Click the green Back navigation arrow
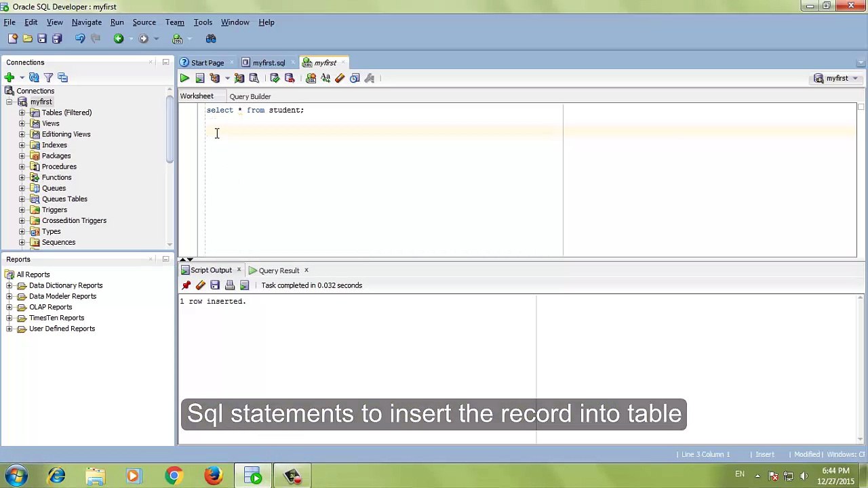The image size is (868, 488). pyautogui.click(x=119, y=39)
